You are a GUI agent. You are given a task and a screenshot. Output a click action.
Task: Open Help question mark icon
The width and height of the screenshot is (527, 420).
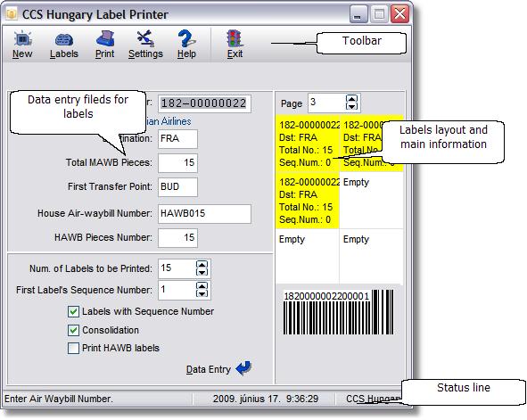click(x=186, y=38)
